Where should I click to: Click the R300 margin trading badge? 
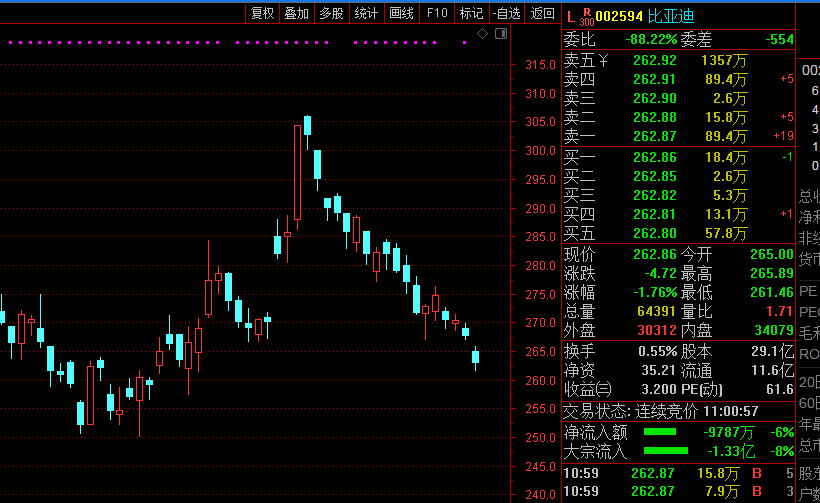coord(587,17)
